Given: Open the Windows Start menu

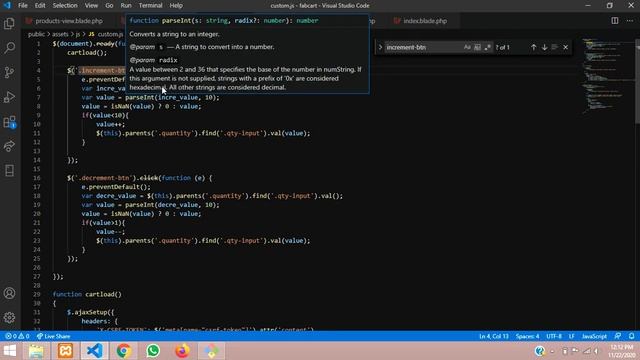Looking at the screenshot, I should click(9, 351).
